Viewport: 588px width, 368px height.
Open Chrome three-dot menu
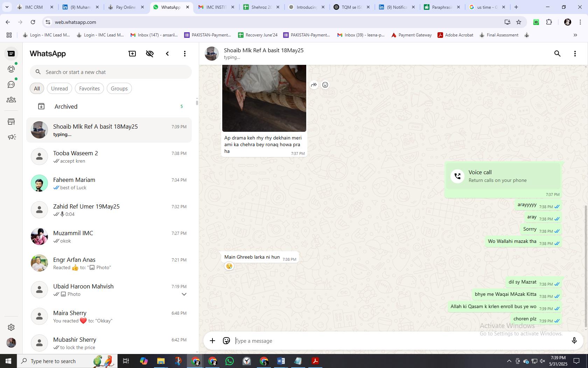pos(580,22)
